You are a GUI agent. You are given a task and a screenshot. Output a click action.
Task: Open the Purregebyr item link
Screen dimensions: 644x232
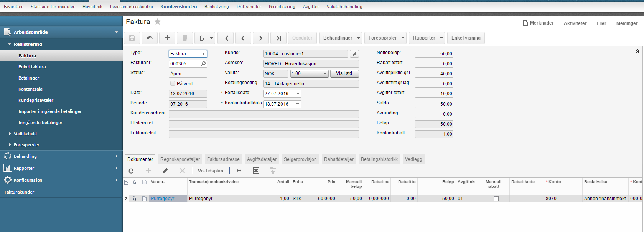162,199
